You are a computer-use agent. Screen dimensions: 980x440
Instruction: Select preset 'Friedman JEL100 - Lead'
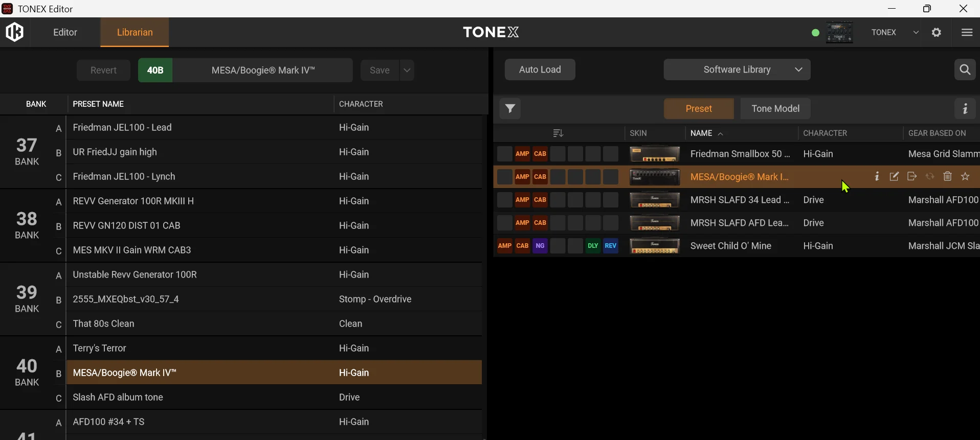coord(274,128)
